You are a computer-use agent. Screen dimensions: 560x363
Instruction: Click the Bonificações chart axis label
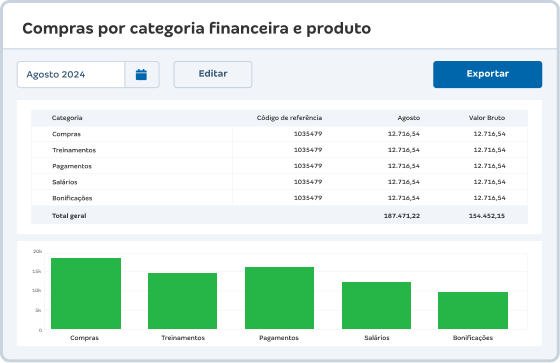coord(473,338)
